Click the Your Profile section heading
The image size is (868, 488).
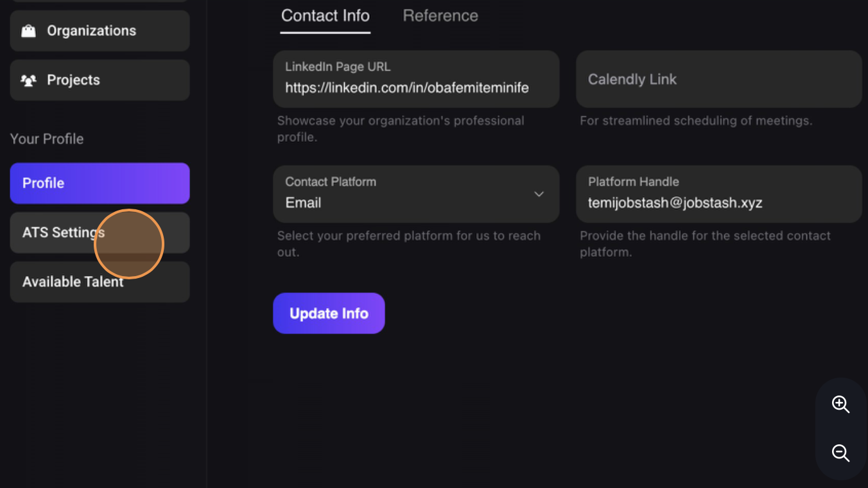(47, 139)
